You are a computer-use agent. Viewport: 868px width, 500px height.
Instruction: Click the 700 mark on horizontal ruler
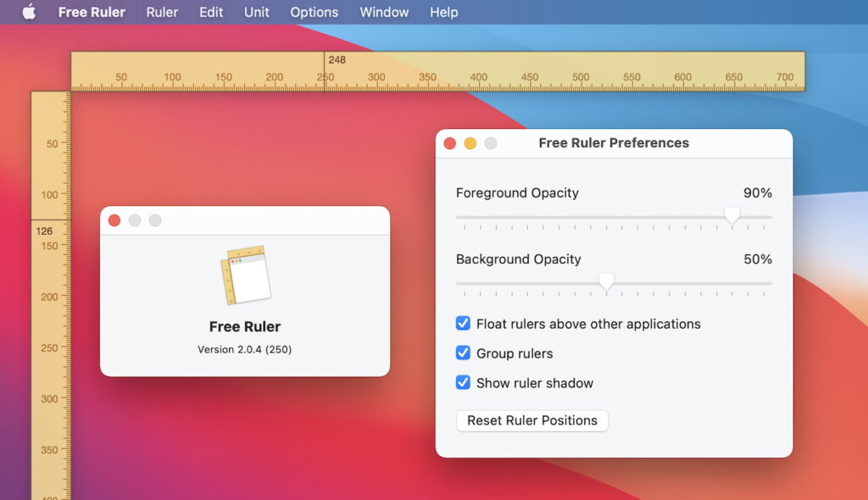pyautogui.click(x=785, y=77)
